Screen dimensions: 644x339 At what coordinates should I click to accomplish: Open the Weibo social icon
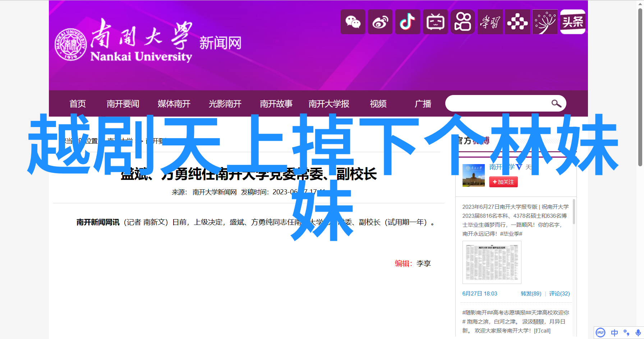(x=380, y=22)
